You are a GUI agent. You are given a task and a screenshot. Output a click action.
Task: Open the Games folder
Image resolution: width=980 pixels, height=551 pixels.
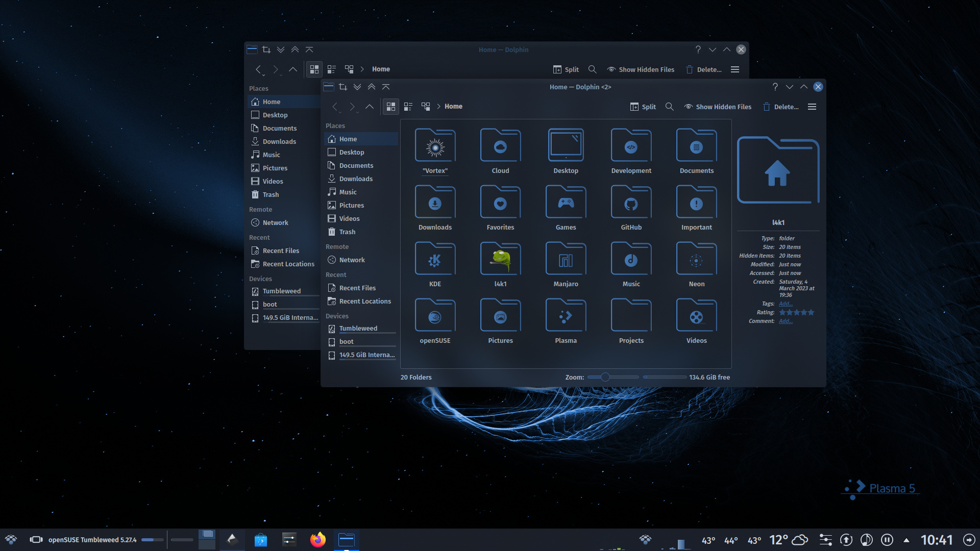(x=566, y=208)
